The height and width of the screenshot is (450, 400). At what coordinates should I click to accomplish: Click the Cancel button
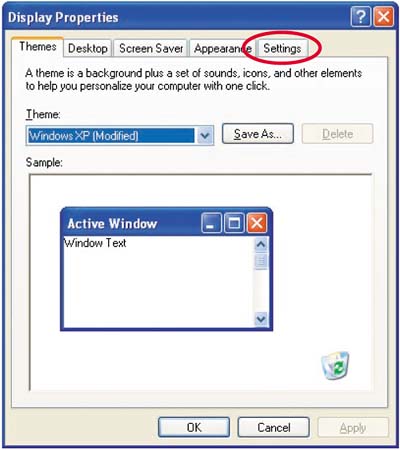tap(274, 427)
